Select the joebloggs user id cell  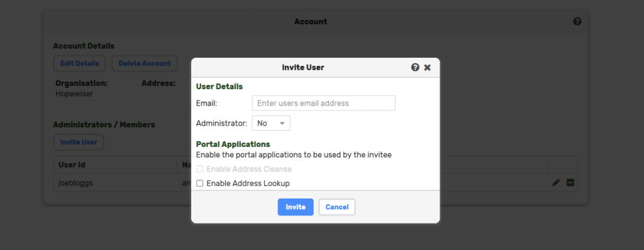pyautogui.click(x=115, y=183)
